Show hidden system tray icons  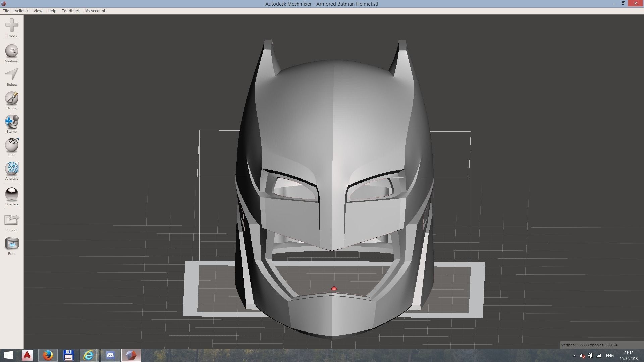pos(574,356)
